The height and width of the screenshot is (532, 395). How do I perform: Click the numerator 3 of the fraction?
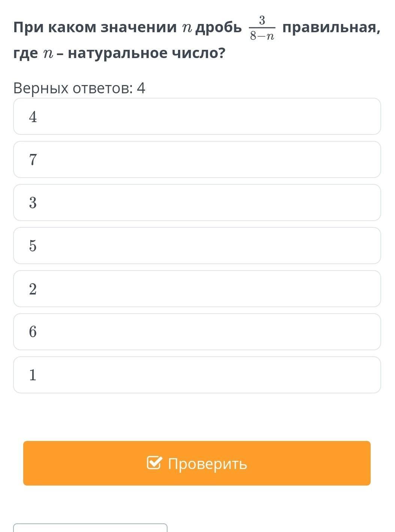262,21
